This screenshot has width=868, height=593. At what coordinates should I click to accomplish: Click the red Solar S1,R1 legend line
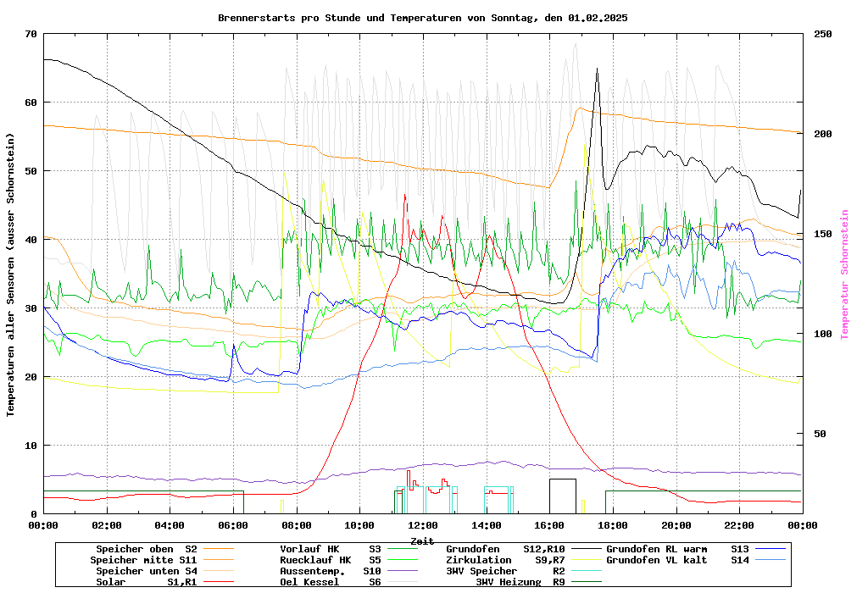click(225, 582)
